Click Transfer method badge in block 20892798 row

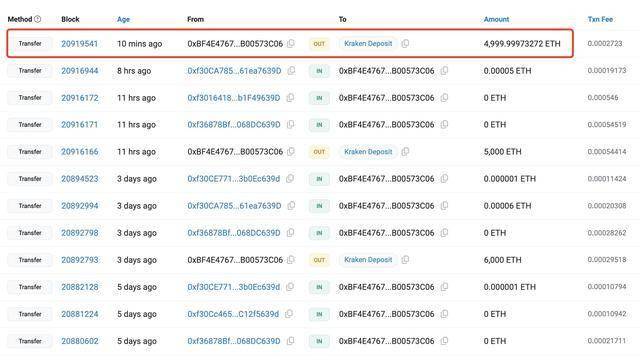click(30, 233)
